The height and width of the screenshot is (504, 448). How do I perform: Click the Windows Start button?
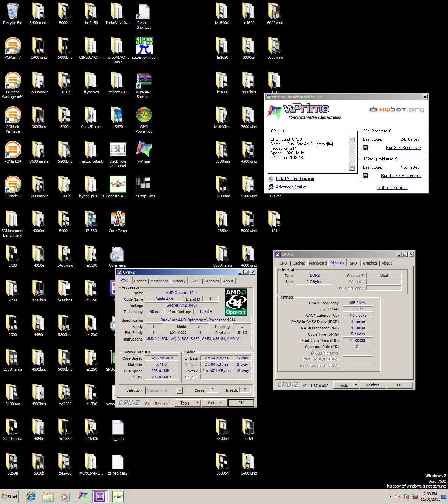click(x=10, y=496)
